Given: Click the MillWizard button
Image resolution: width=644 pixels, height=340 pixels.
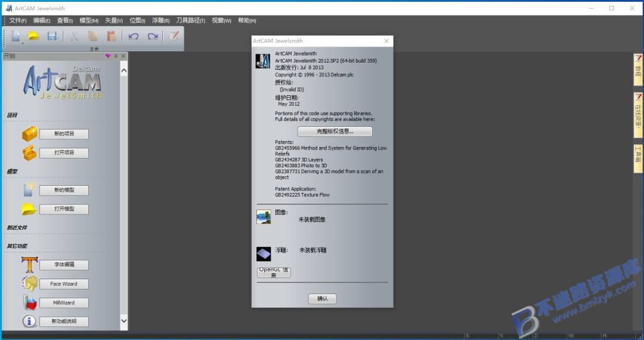Looking at the screenshot, I should [x=64, y=302].
